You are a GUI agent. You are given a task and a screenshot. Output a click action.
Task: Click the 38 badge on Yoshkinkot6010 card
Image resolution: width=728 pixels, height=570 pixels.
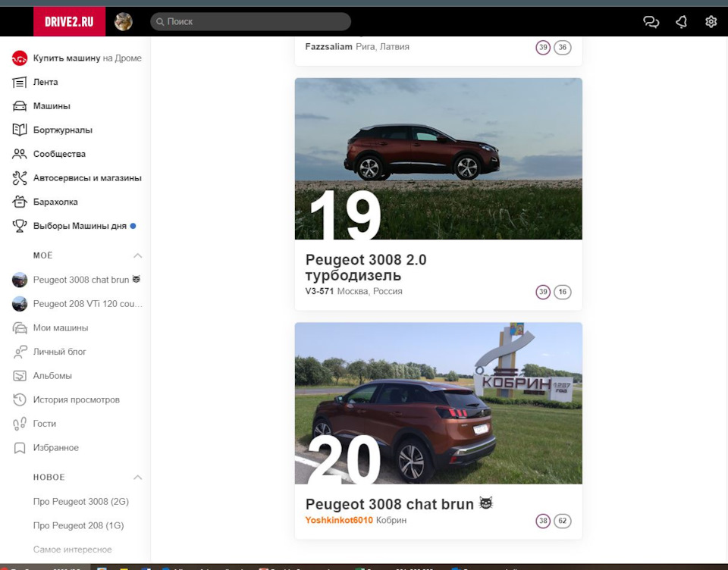point(543,521)
